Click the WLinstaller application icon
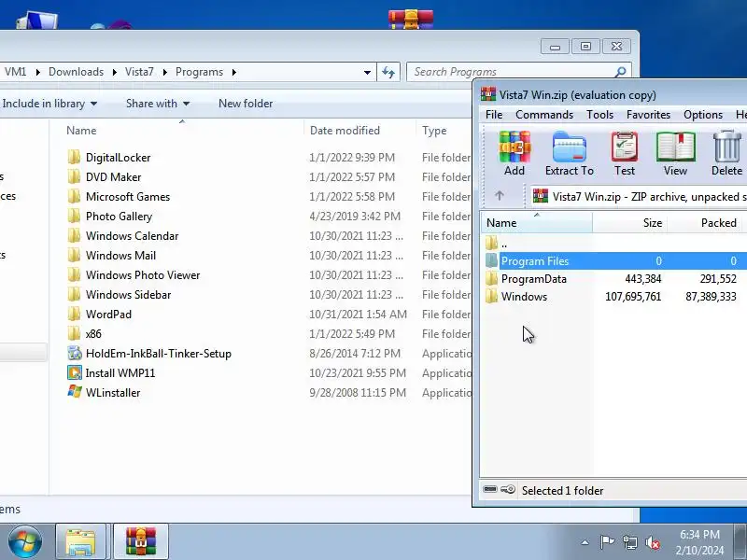Viewport: 747px width, 560px height. click(x=75, y=392)
